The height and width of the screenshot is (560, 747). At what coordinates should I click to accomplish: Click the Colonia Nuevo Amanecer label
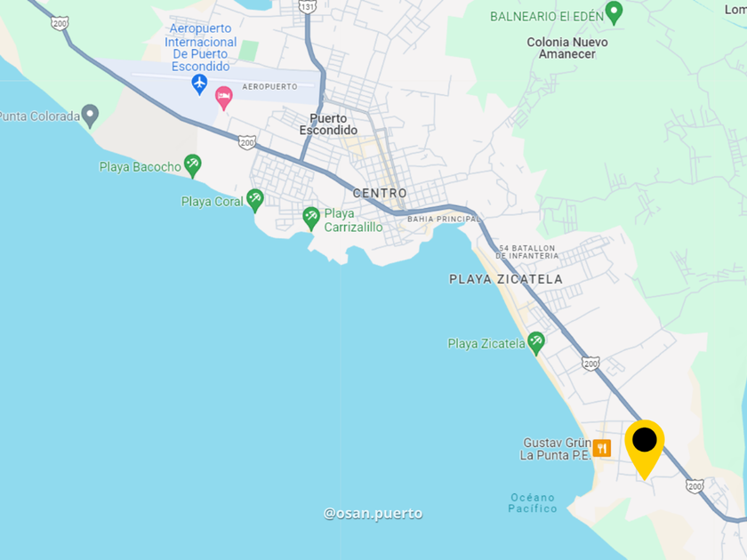pos(567,48)
